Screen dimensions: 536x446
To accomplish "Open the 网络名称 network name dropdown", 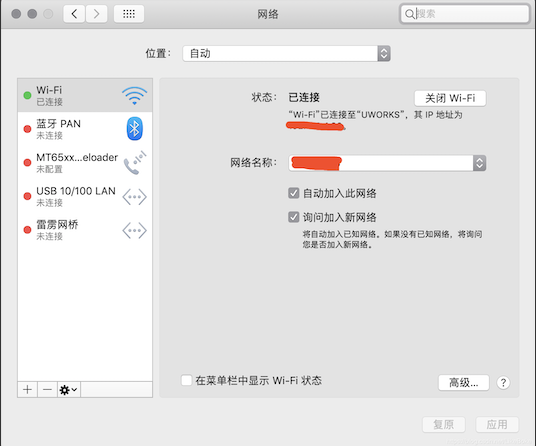I will [x=387, y=163].
